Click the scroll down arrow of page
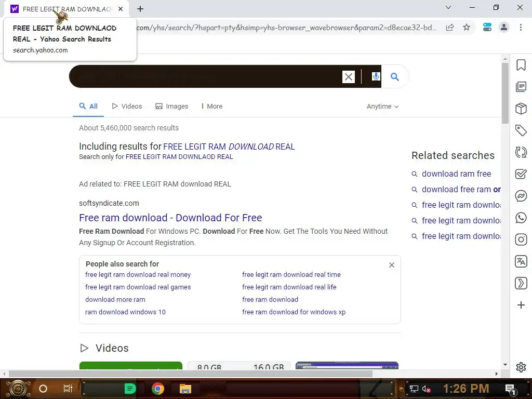Image resolution: width=532 pixels, height=399 pixels. pos(505,365)
